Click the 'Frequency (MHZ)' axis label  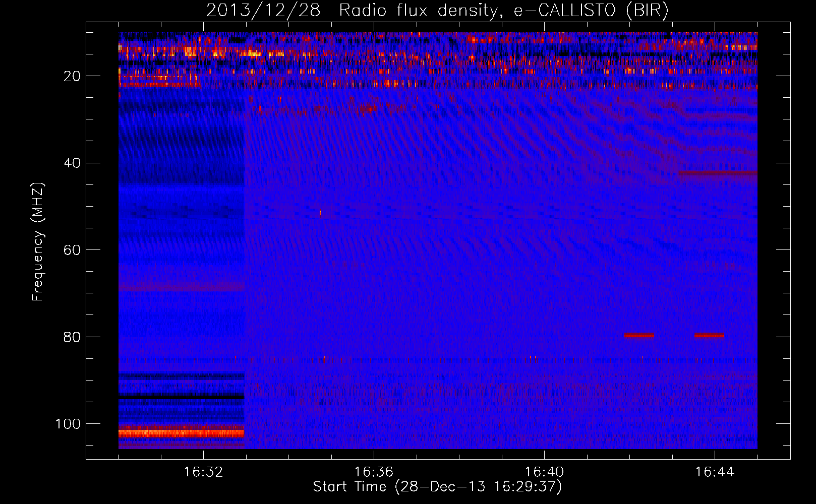(x=38, y=242)
